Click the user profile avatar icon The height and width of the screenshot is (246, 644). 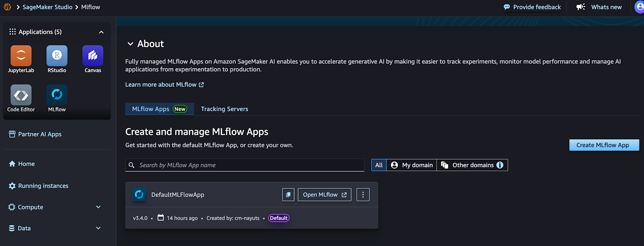[x=639, y=7]
